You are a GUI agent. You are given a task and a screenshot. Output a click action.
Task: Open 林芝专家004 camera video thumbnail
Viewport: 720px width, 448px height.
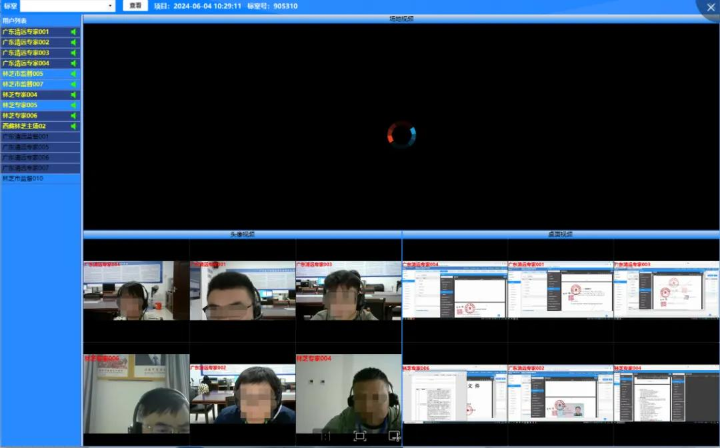[x=348, y=393]
